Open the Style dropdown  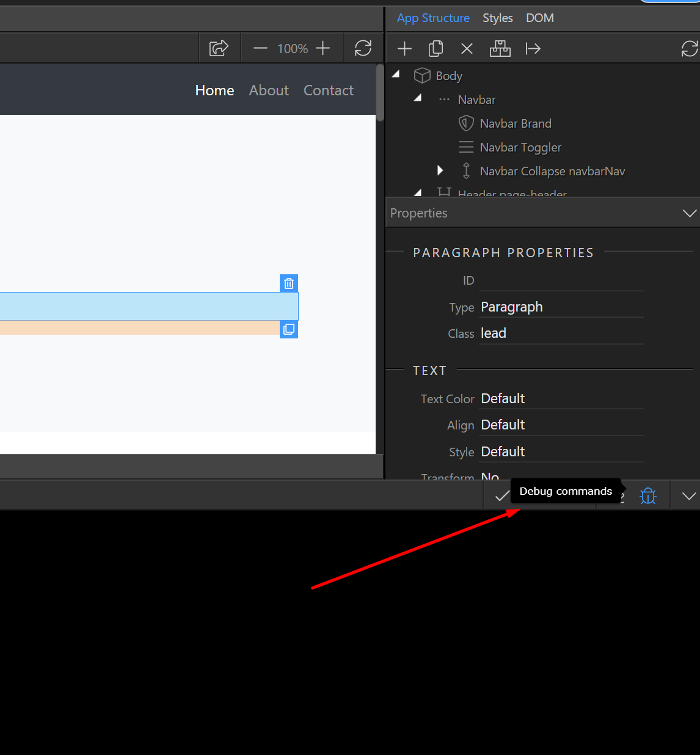click(561, 451)
